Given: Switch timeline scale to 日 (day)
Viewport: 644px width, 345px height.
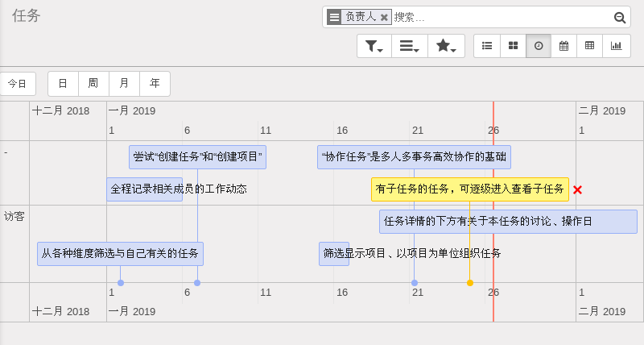Looking at the screenshot, I should tap(63, 84).
